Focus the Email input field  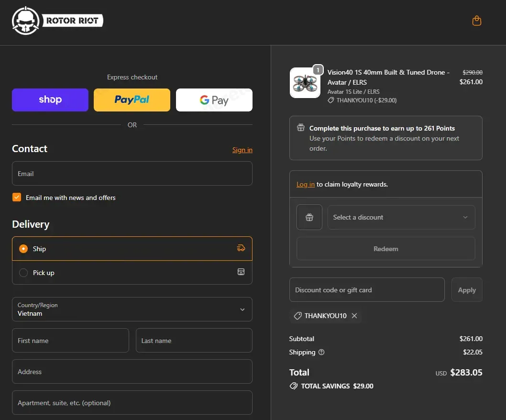tap(132, 173)
